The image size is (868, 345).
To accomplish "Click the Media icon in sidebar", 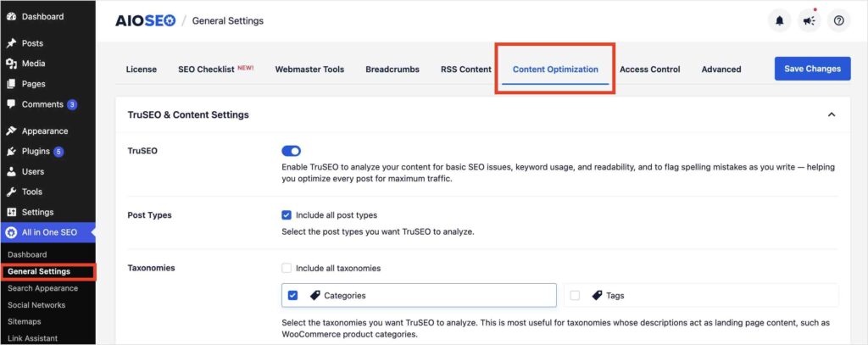I will coord(10,64).
